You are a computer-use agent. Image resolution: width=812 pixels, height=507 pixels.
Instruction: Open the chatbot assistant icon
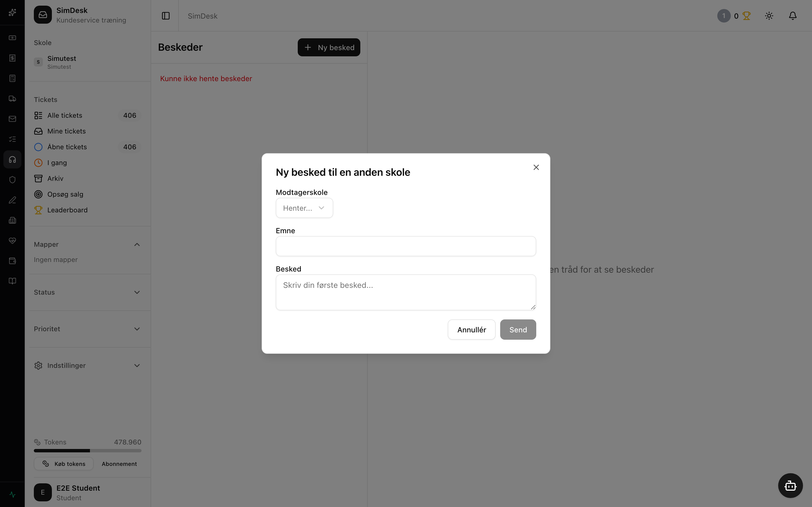790,486
